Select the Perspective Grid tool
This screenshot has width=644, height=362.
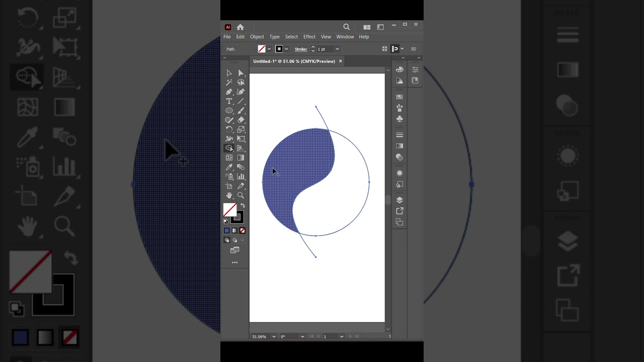[x=241, y=148]
